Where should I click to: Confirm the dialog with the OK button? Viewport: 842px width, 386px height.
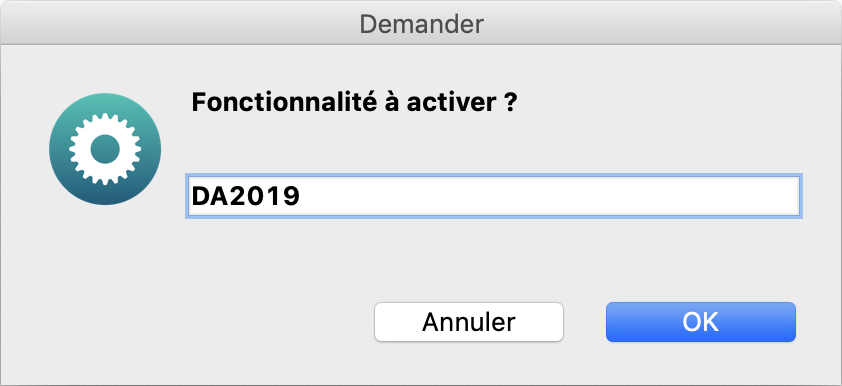[701, 322]
